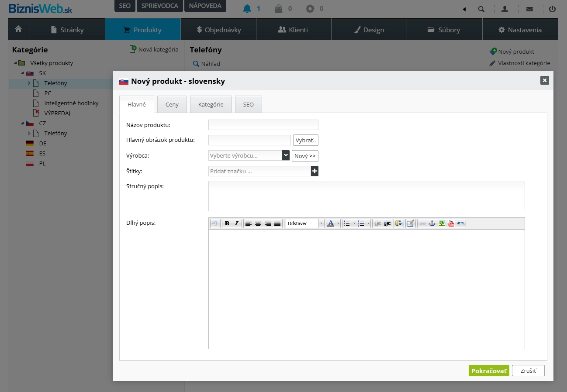Screen dimensions: 567x392
Task: Switch to the Ceny tab
Action: point(172,105)
